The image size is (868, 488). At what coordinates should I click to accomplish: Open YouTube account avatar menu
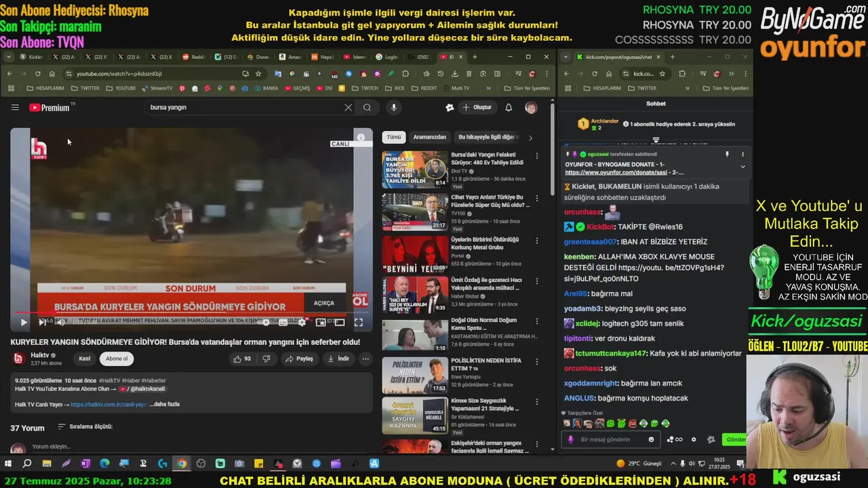tap(531, 107)
